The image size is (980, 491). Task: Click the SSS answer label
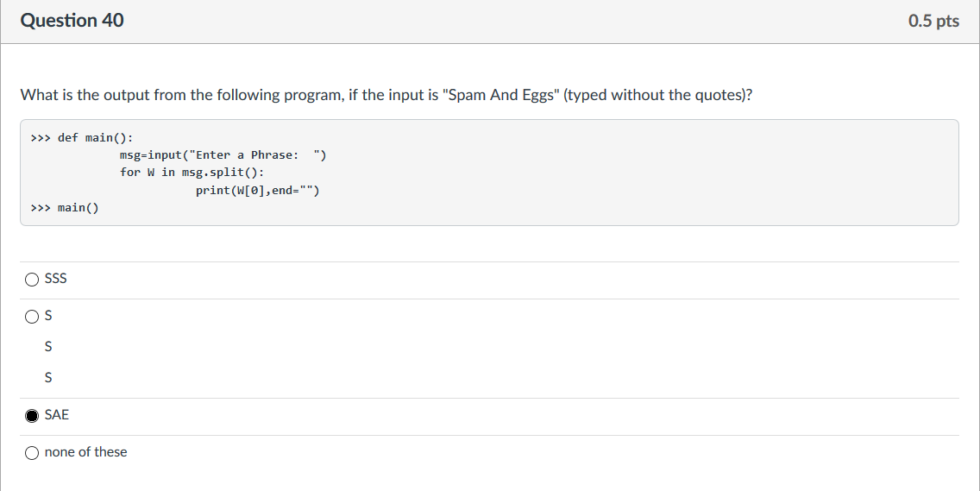[55, 279]
